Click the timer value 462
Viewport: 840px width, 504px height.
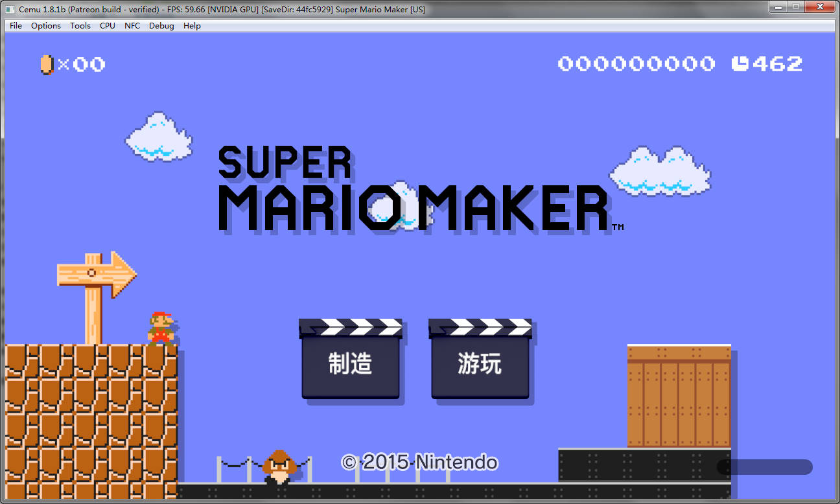coord(777,63)
